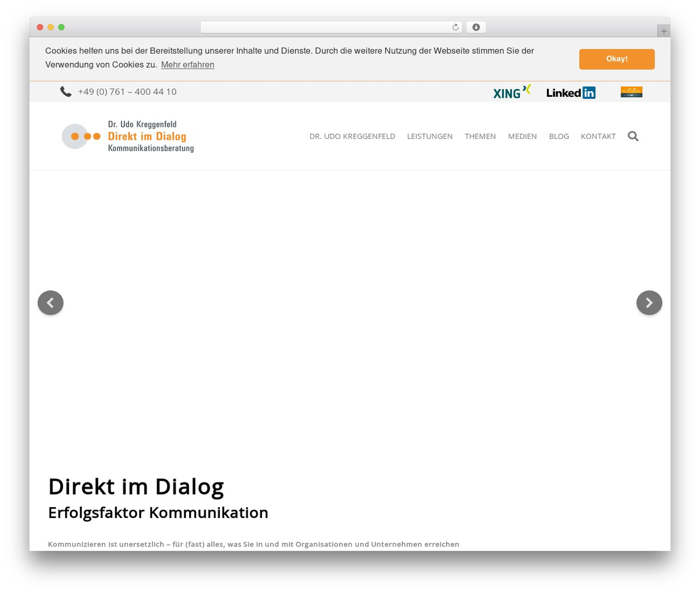
Task: Click the phone handset icon
Action: point(66,91)
